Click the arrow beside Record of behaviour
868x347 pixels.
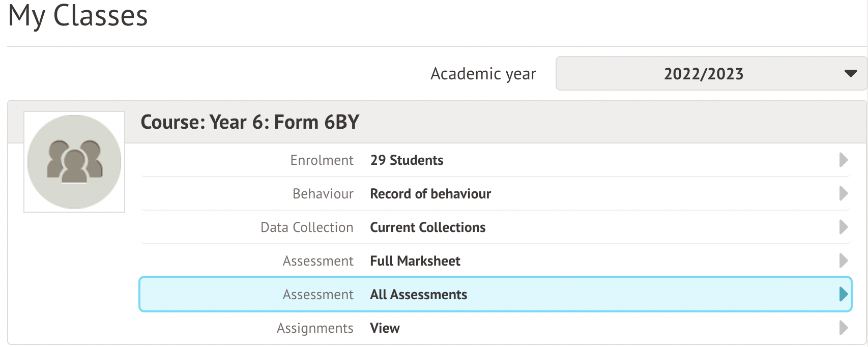pos(843,193)
